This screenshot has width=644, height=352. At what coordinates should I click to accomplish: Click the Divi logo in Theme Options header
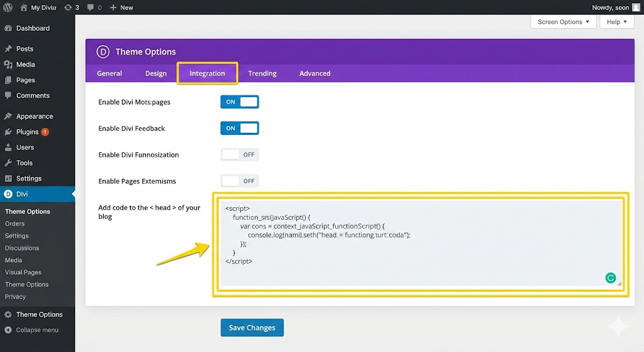103,52
